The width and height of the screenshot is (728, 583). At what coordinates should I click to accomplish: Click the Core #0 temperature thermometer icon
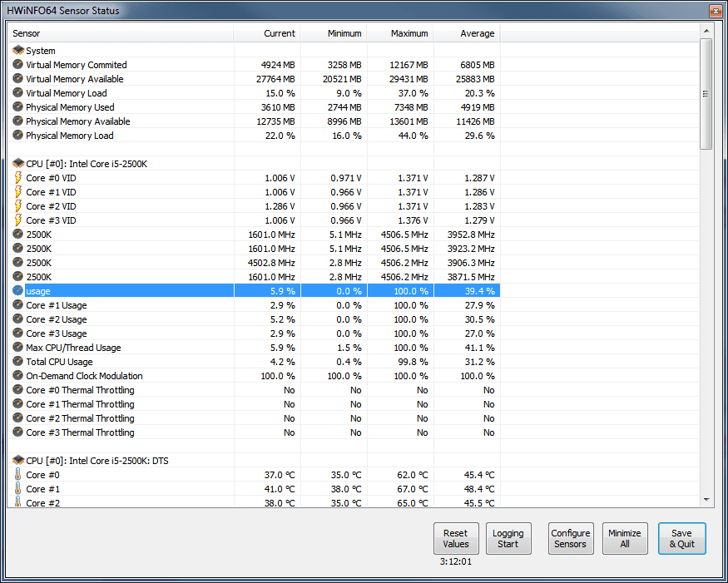[x=17, y=474]
